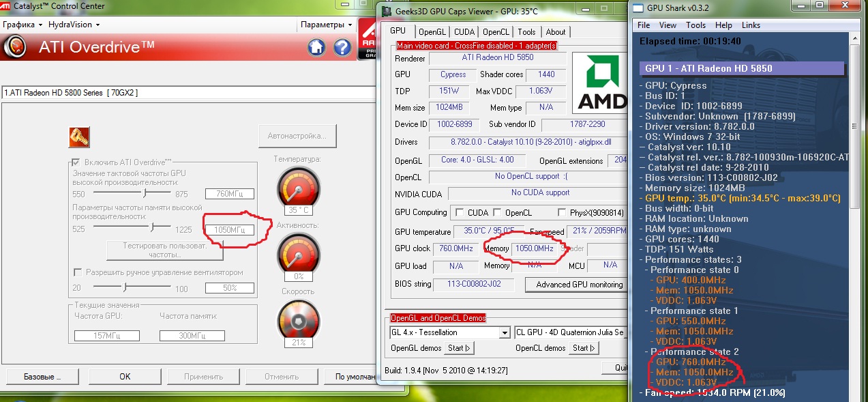Click the AMD logo in GPU Caps Viewer
Viewport: 868px width, 402px height.
pos(599,83)
